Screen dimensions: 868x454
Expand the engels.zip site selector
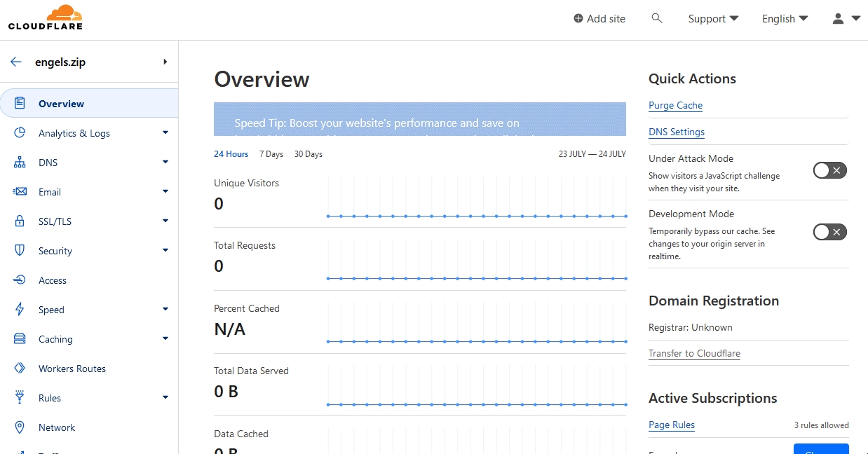165,62
